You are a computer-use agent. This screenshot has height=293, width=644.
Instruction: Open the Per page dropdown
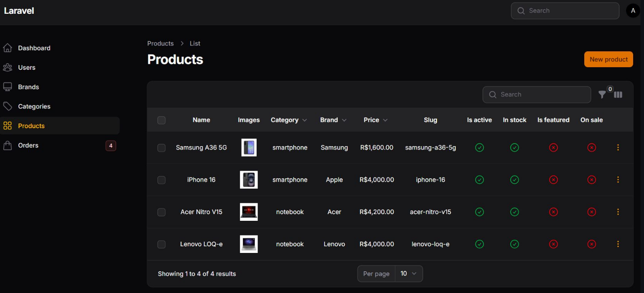click(408, 274)
